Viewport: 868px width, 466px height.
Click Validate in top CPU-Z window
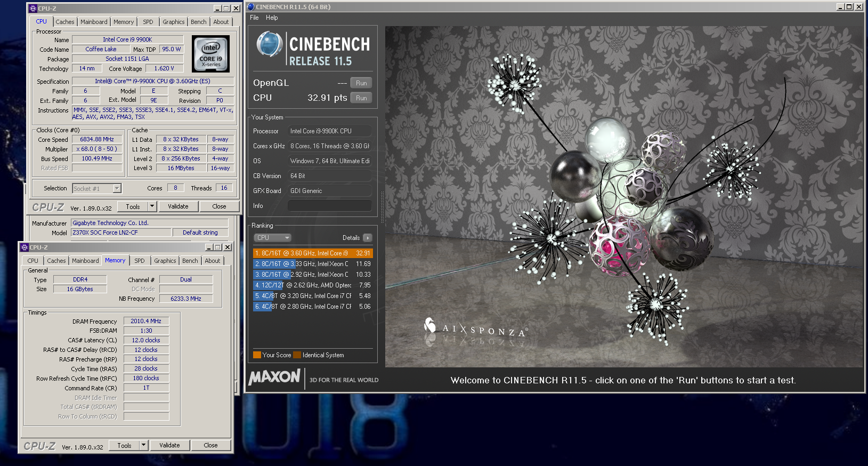[178, 206]
